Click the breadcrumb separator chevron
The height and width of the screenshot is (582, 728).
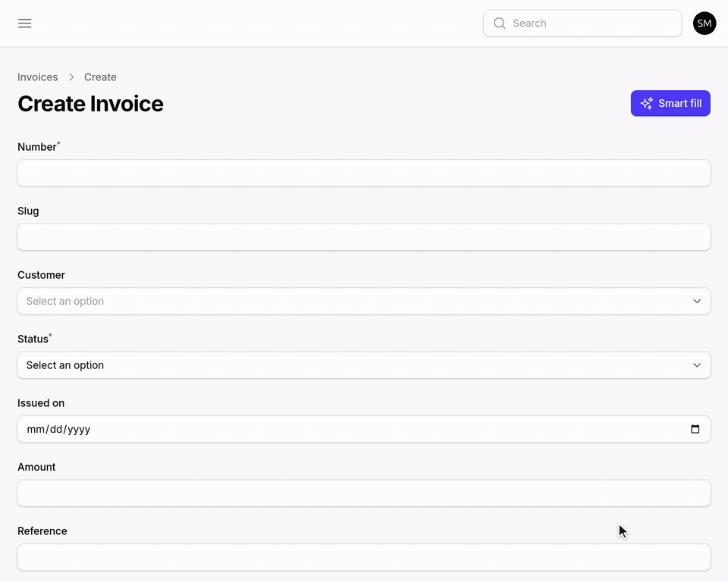(x=71, y=77)
